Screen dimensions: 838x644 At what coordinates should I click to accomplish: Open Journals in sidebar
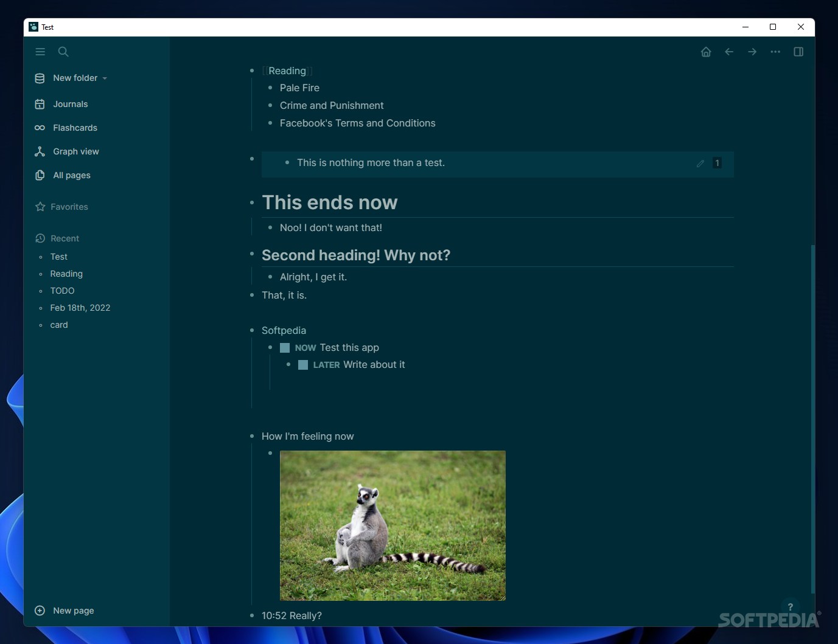pyautogui.click(x=71, y=104)
